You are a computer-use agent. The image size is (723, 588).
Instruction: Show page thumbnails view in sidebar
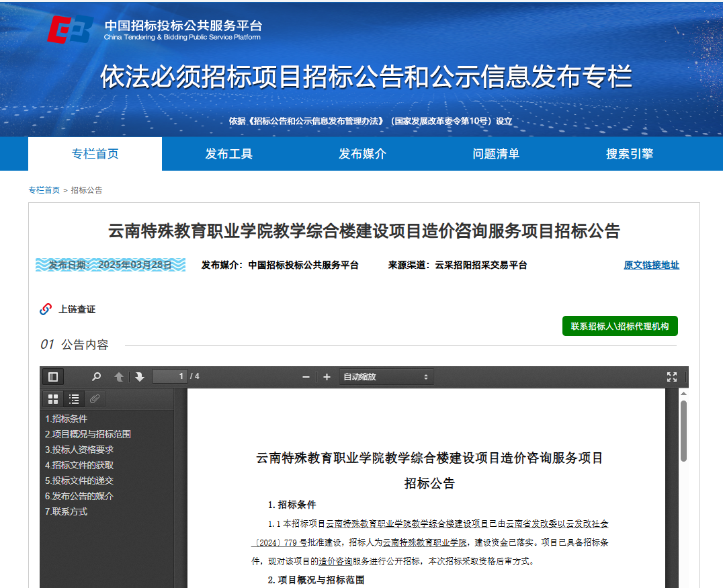[x=53, y=399]
